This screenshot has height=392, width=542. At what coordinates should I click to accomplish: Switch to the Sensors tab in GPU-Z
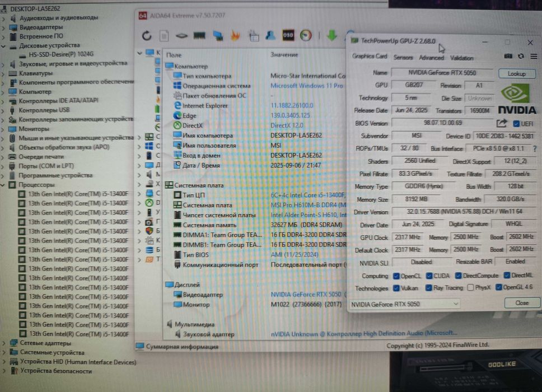pos(403,57)
